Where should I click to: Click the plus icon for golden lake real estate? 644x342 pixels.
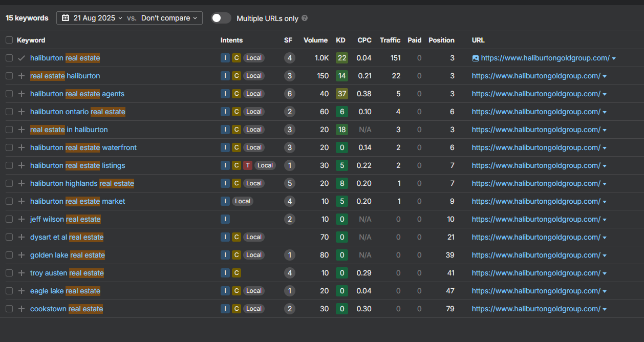click(21, 255)
